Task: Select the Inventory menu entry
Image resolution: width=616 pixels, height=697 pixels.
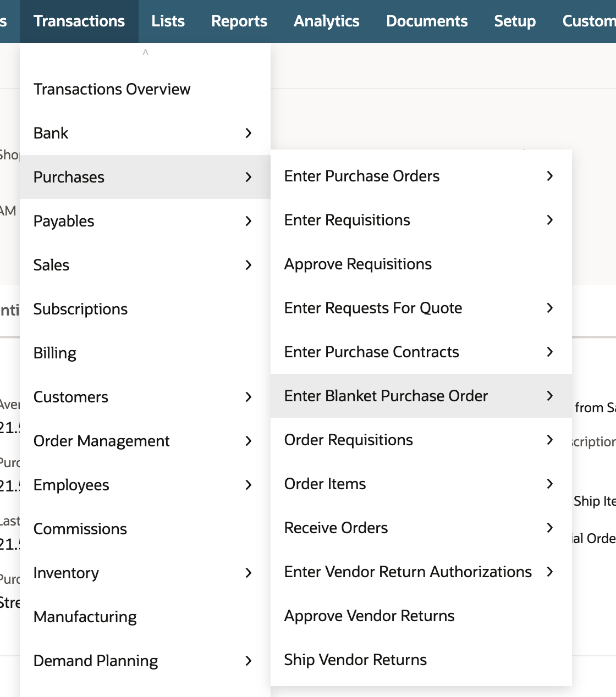Action: click(145, 573)
